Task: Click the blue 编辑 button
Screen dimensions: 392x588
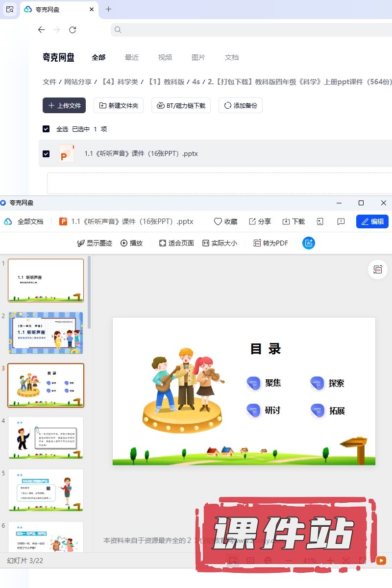Action: 372,221
